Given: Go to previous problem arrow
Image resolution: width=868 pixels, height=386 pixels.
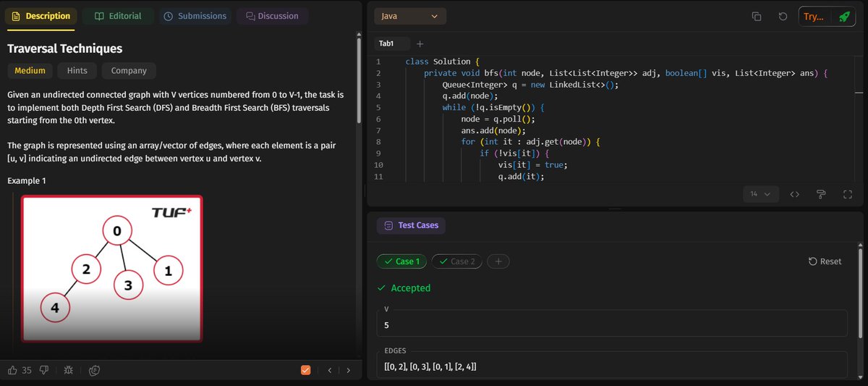Looking at the screenshot, I should [x=330, y=370].
